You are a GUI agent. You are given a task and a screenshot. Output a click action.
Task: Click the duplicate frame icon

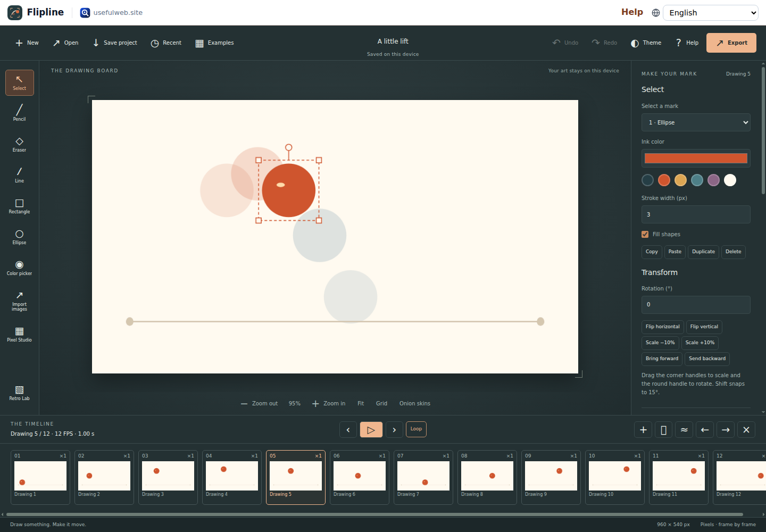coord(664,430)
